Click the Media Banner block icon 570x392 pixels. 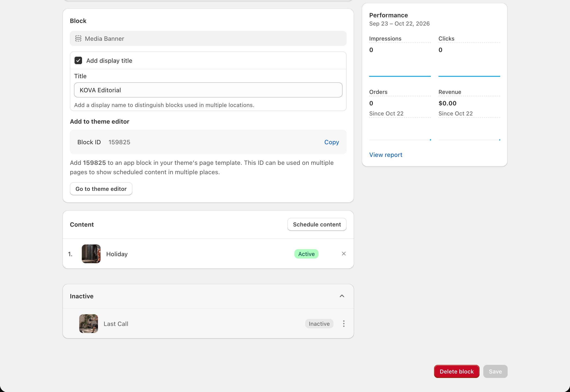pos(78,39)
